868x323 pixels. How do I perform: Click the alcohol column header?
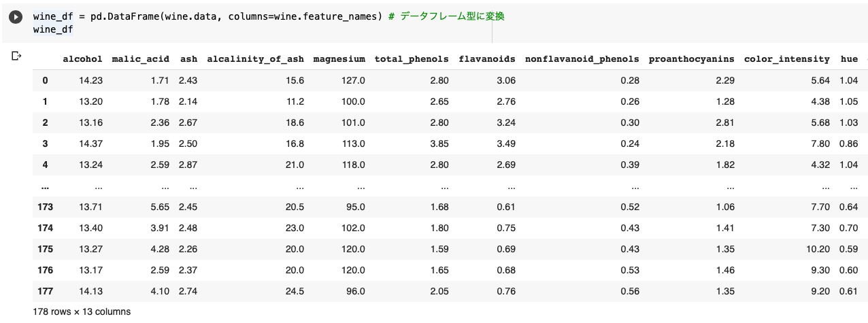coord(82,59)
